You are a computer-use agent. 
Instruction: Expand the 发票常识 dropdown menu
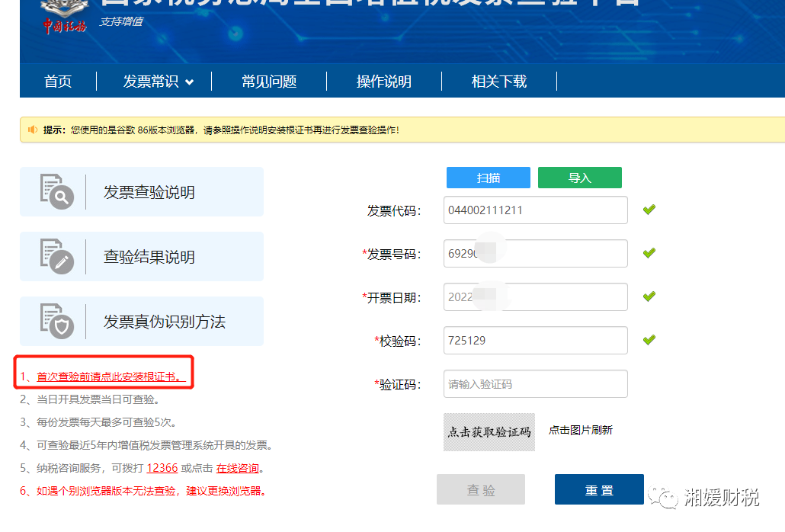click(159, 82)
